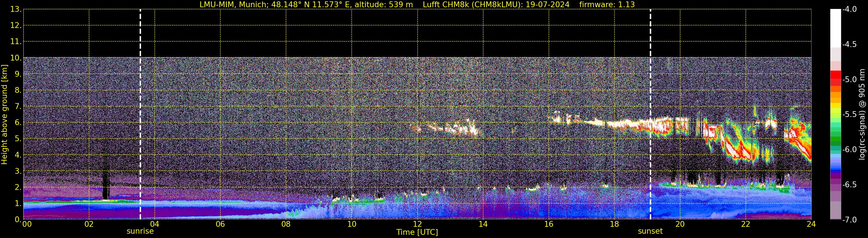Screen dimensions: 868x238
Task: Click the colorbar tick label -4.5
Action: click(x=849, y=44)
